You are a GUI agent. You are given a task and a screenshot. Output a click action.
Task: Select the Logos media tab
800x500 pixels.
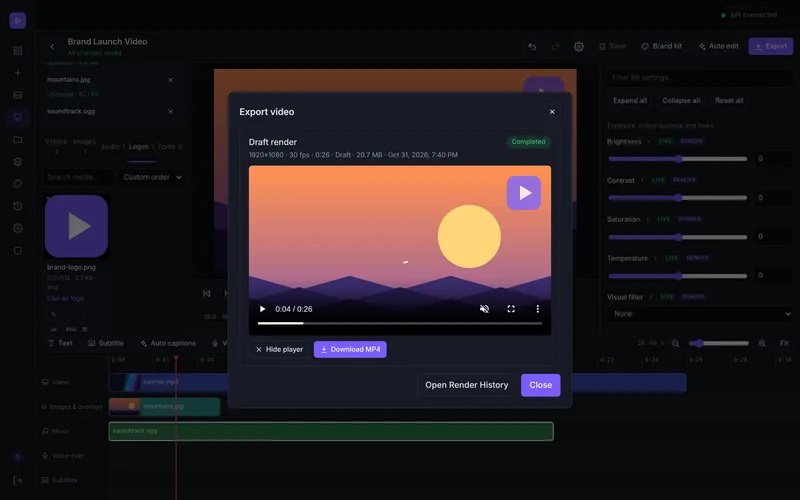141,146
